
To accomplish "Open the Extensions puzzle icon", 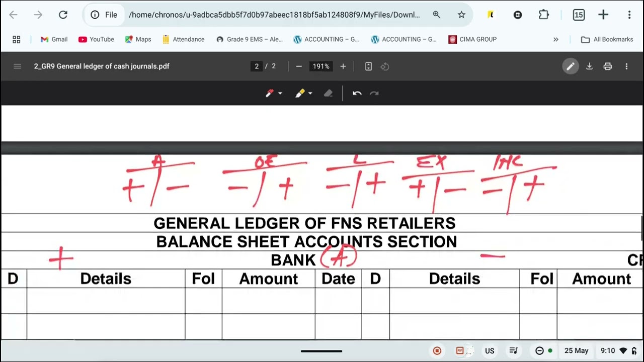I will (x=543, y=15).
